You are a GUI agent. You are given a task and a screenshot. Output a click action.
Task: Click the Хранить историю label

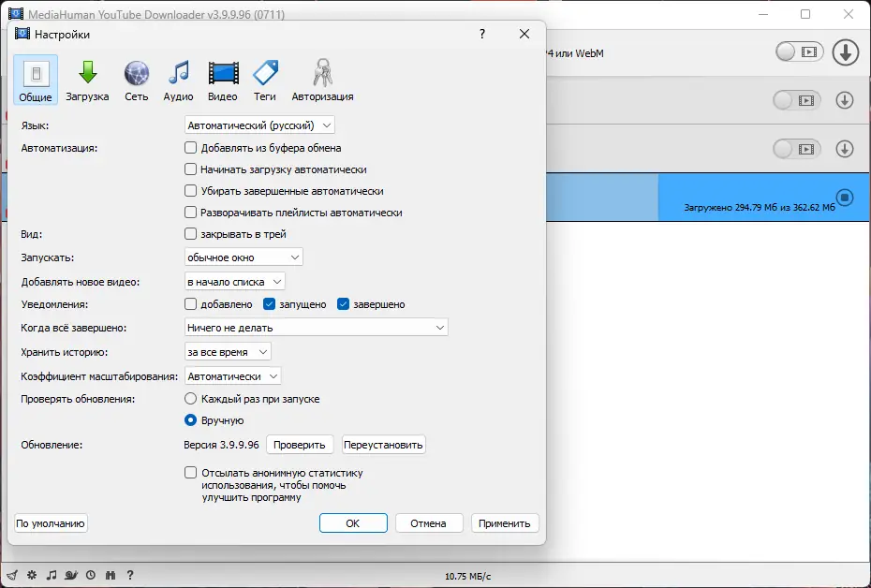pos(65,352)
